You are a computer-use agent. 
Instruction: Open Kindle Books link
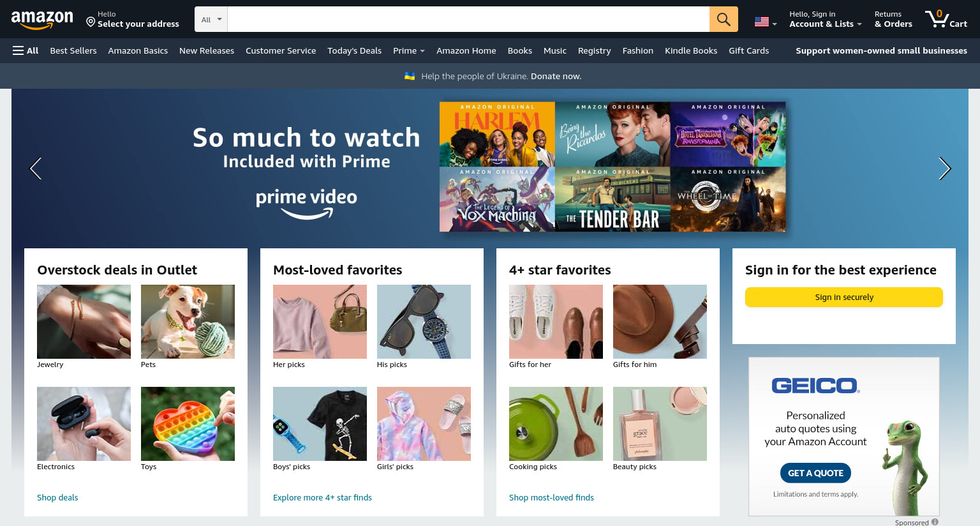tap(691, 50)
